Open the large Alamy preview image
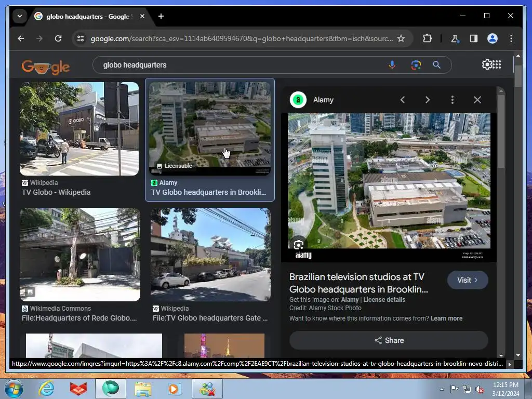This screenshot has width=532, height=399. coord(389,187)
